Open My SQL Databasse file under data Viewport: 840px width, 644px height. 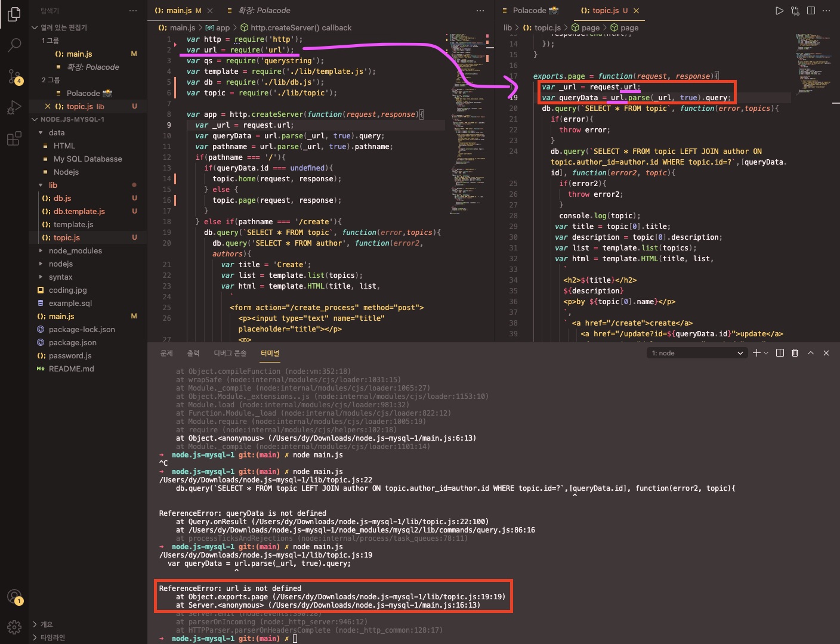click(88, 159)
